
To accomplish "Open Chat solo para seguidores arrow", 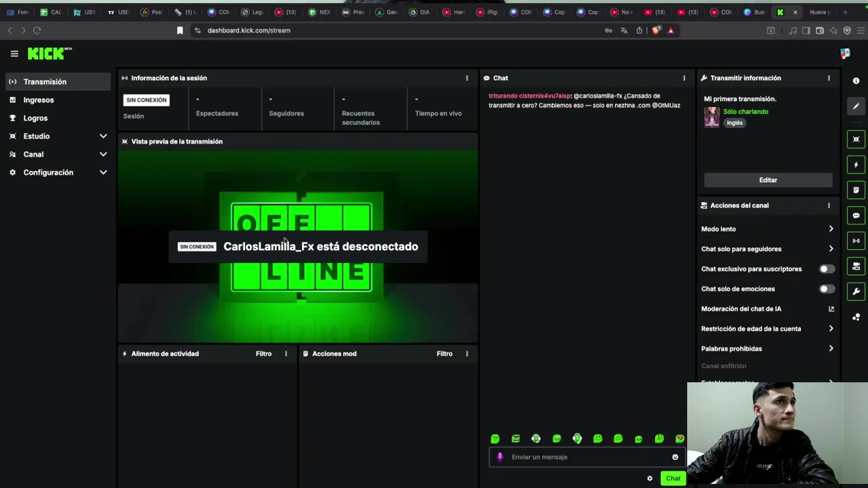I will coord(831,249).
